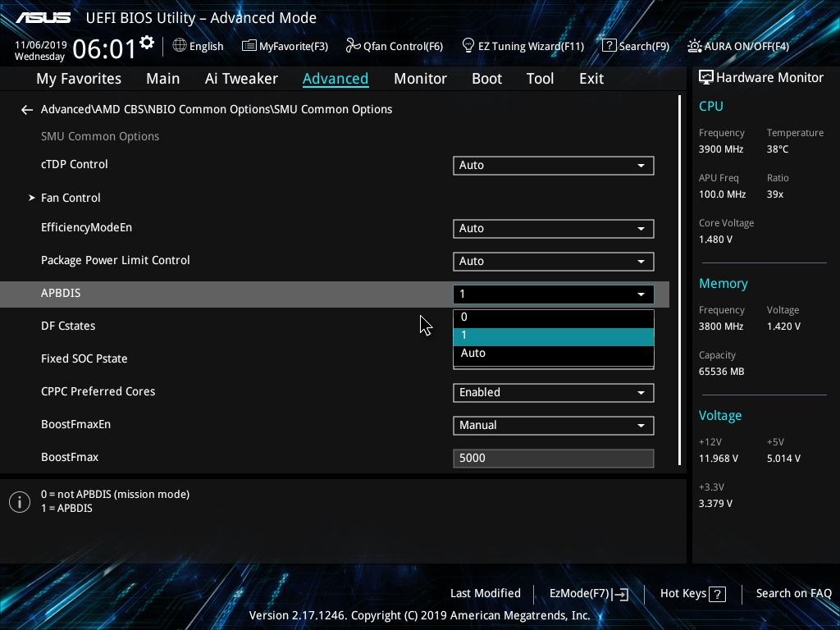This screenshot has height=630, width=840.
Task: Click the cTDP Control label
Action: 75,164
